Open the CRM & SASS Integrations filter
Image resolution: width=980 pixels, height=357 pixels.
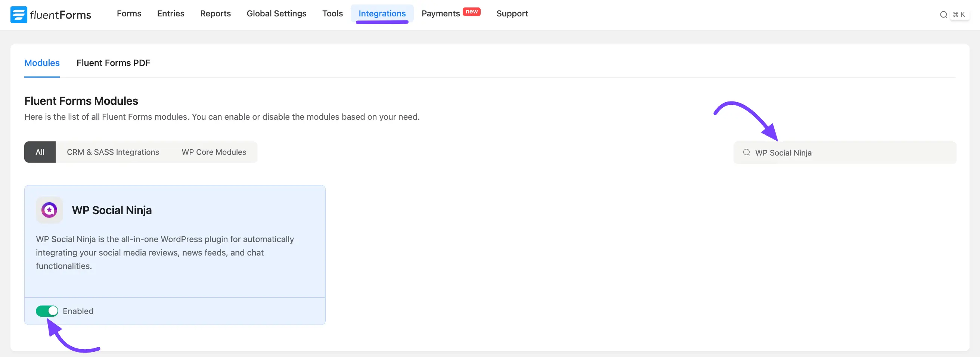[x=113, y=152]
